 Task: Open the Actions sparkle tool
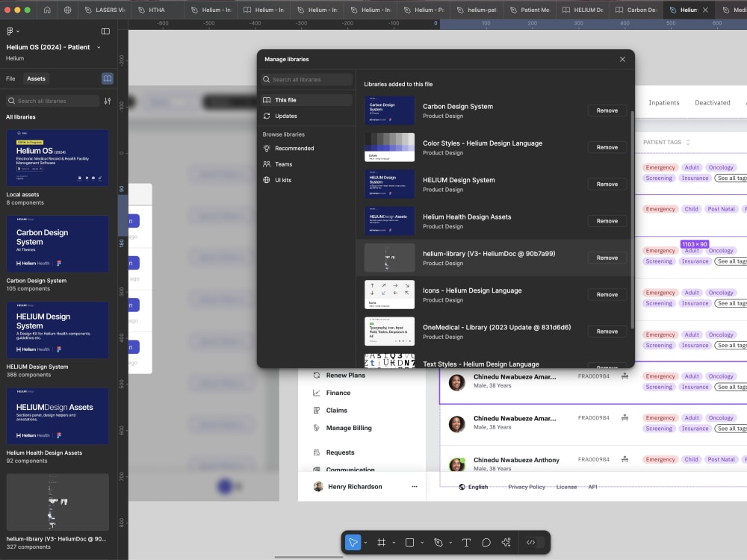coord(506,542)
